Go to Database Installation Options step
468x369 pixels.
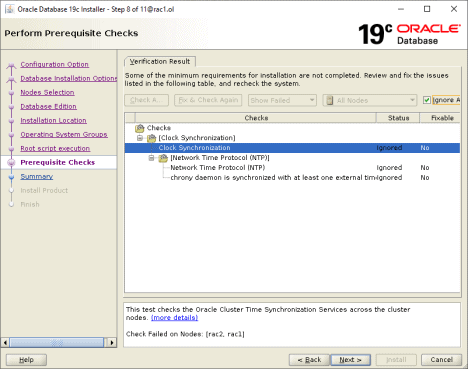click(x=69, y=78)
